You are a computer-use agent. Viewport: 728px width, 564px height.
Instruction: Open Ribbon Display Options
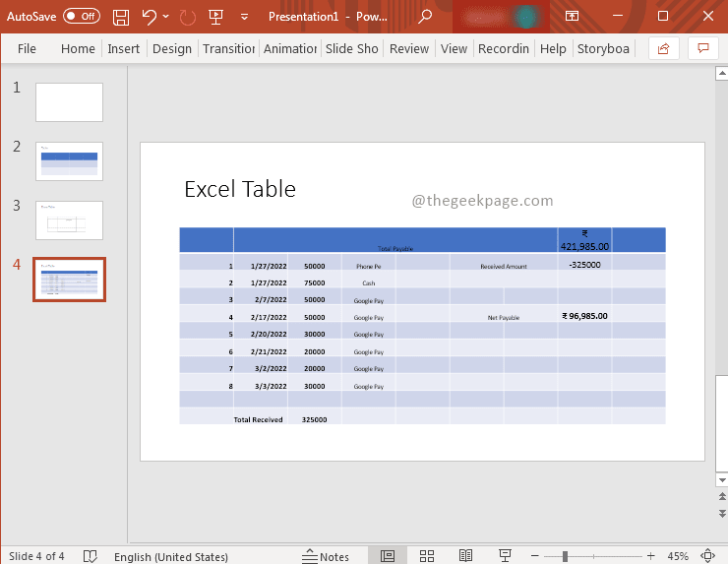click(571, 17)
